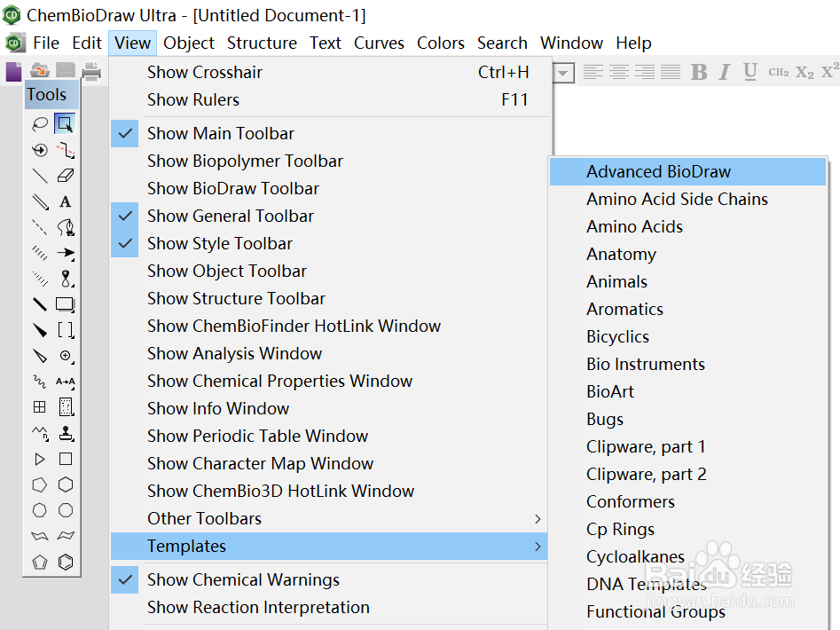
Task: Open the Templates stamp tool
Action: (66, 433)
